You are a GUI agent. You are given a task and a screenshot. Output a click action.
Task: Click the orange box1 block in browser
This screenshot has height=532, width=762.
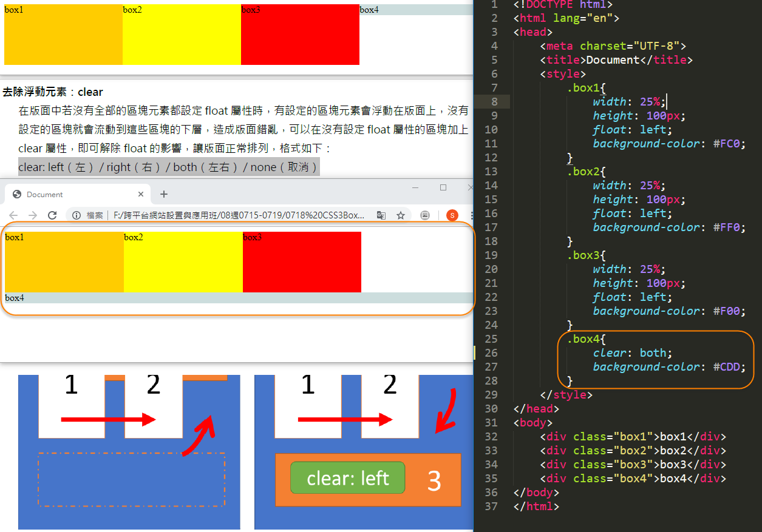[64, 262]
